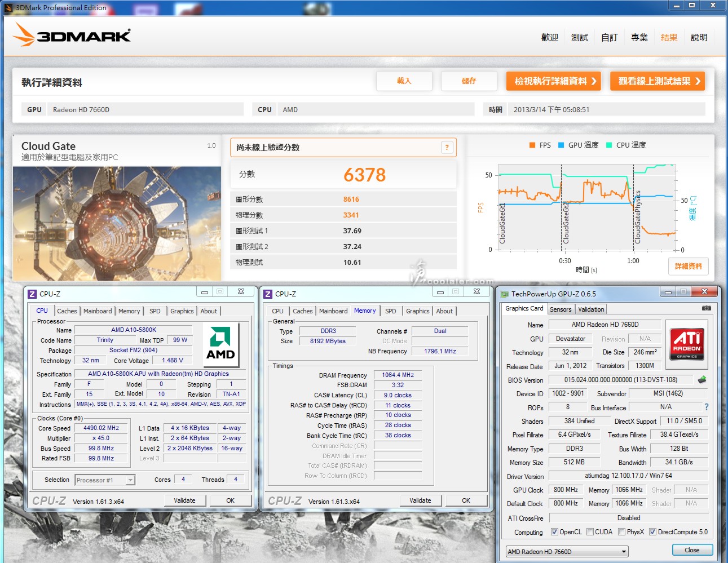Open the GPU-Z Sensors tab
The width and height of the screenshot is (728, 563).
click(x=561, y=309)
